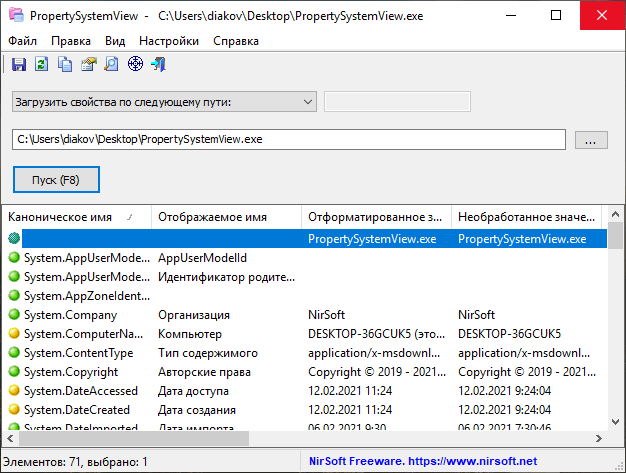Viewport: 626px width, 473px height.
Task: Sort by Каноническое имя column header
Action: pos(77,217)
